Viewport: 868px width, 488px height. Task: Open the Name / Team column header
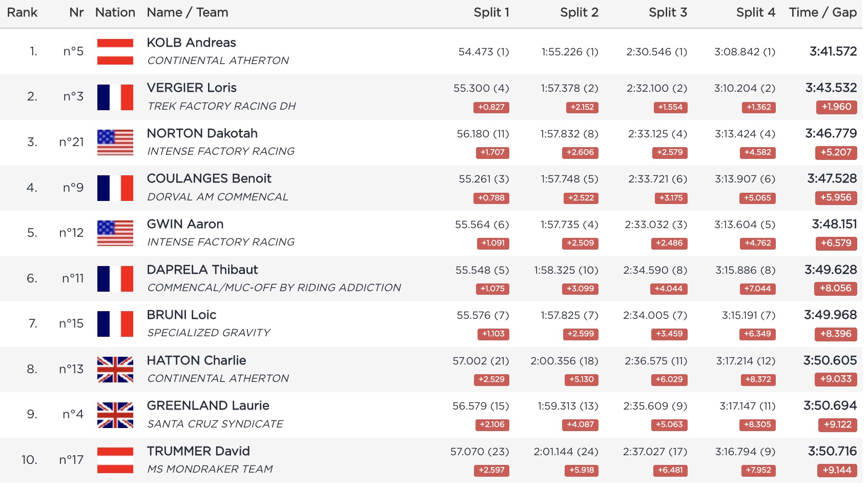coord(188,12)
